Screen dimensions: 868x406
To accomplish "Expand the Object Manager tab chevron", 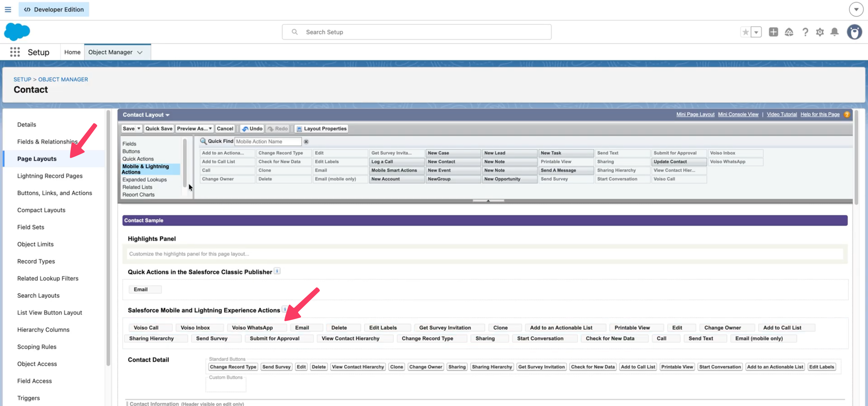I will point(140,52).
